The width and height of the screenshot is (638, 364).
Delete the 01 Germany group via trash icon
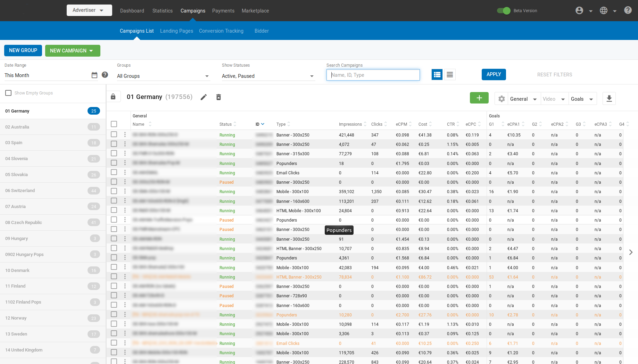click(218, 97)
